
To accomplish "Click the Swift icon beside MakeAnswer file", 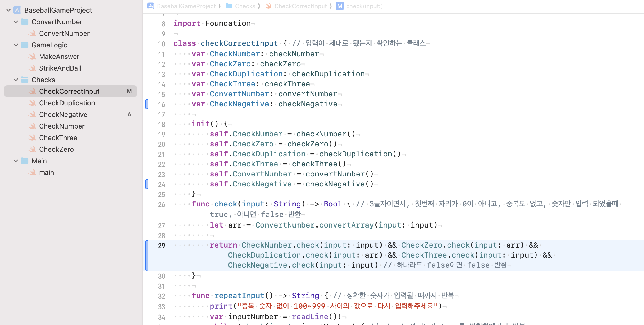I will click(32, 57).
